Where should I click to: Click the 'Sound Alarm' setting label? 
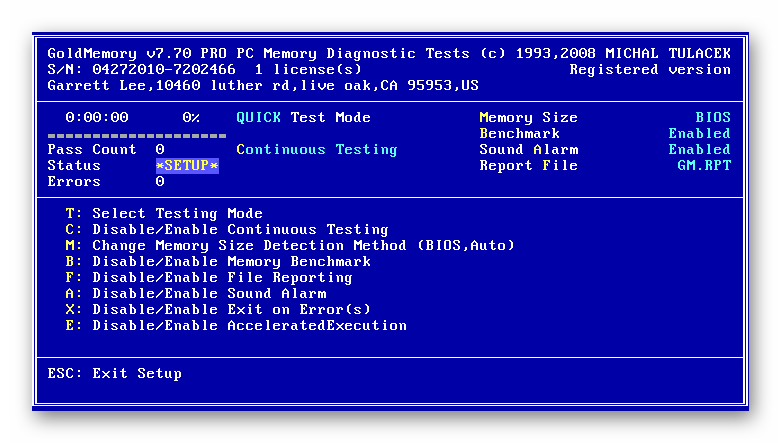point(528,149)
